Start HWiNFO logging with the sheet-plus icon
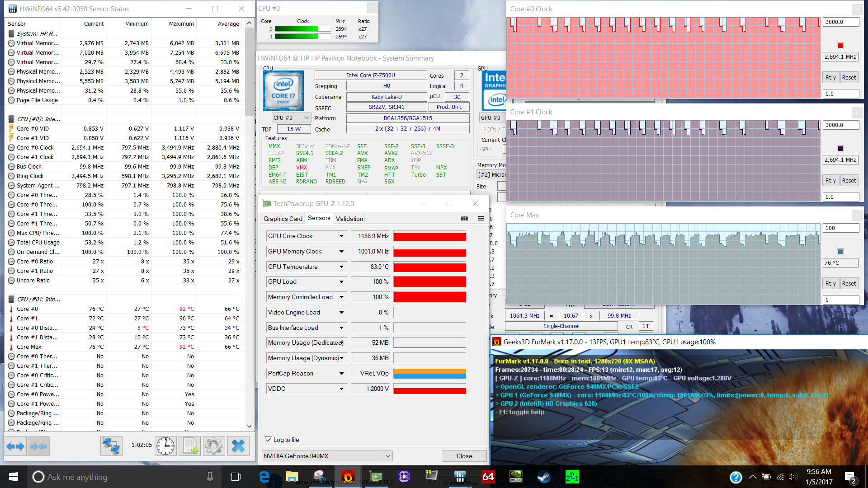 190,446
